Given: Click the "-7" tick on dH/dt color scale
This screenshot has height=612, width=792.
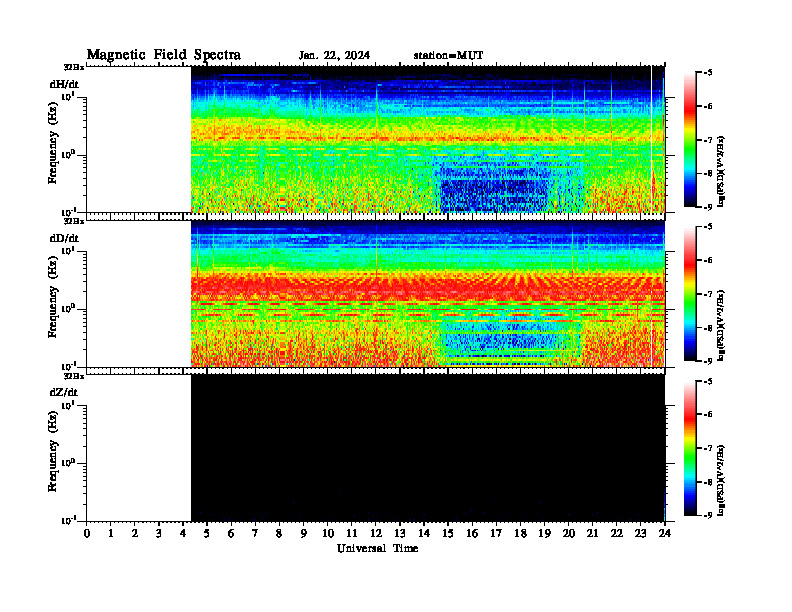Looking at the screenshot, I should point(708,140).
